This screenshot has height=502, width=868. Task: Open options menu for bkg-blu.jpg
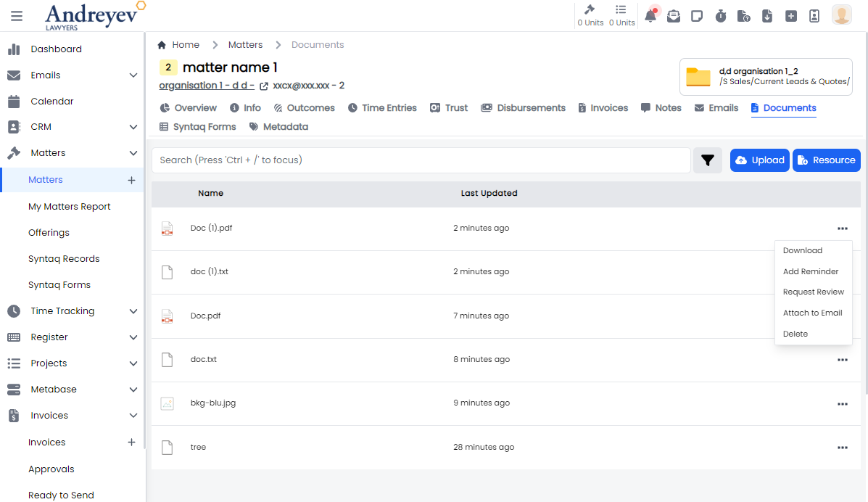pyautogui.click(x=842, y=403)
